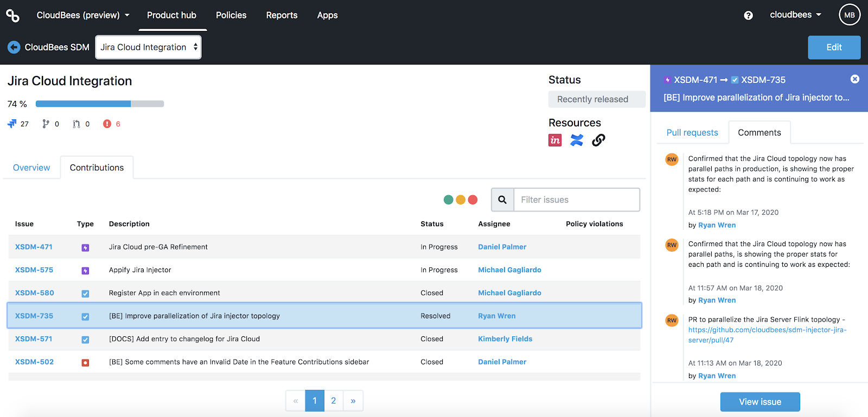Click the View issue button

(x=760, y=402)
